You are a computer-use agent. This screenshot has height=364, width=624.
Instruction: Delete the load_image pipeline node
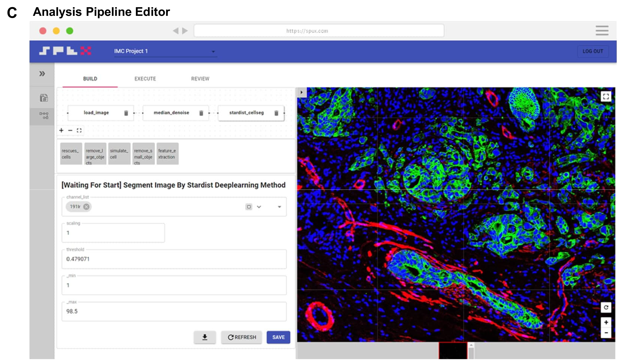126,113
